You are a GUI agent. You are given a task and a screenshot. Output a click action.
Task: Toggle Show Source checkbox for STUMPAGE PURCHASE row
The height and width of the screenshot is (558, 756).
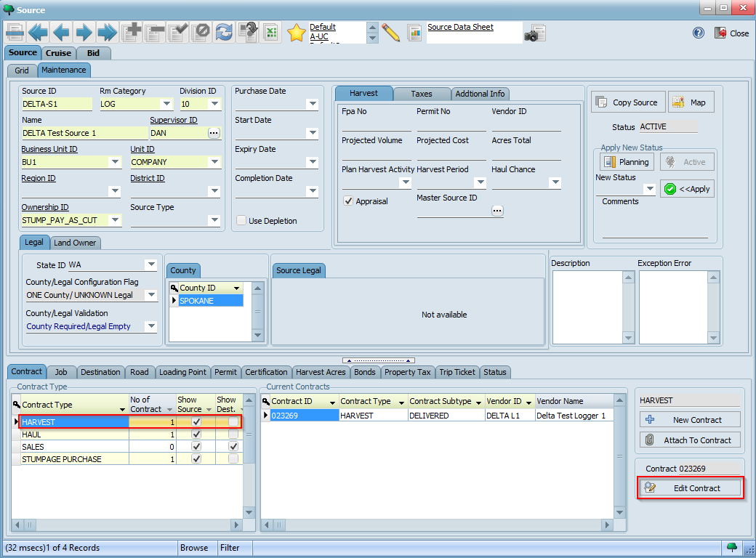tap(196, 458)
